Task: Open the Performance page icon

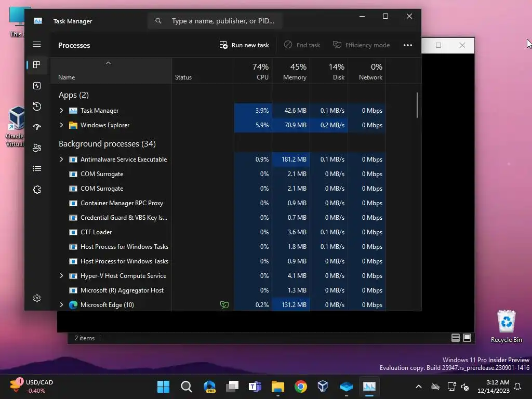Action: click(37, 86)
